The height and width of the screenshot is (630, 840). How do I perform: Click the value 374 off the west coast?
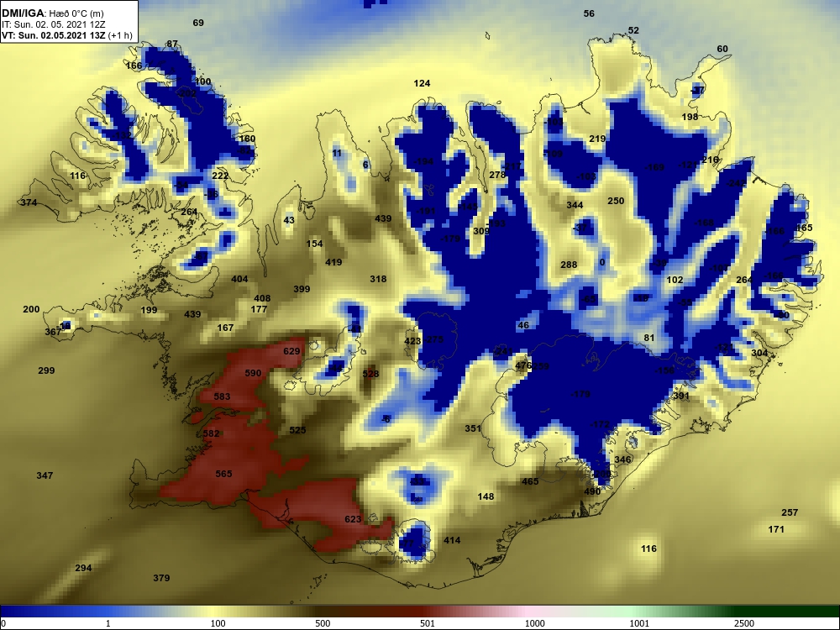click(29, 202)
